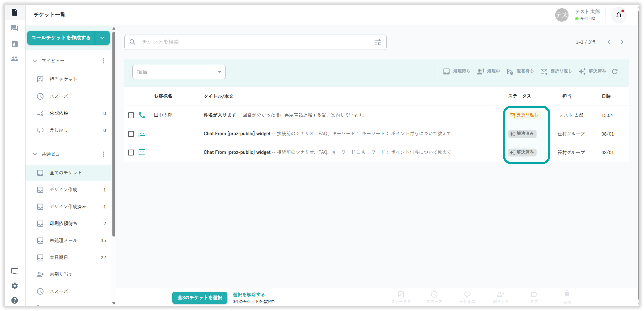This screenshot has width=644, height=311.
Task: Filter by 解決済み status in toolbar
Action: pos(592,71)
